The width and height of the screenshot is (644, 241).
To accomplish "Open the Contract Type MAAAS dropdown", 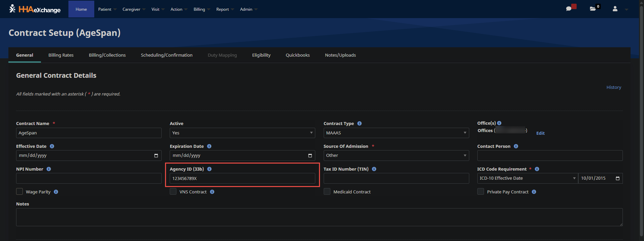I will [x=396, y=133].
